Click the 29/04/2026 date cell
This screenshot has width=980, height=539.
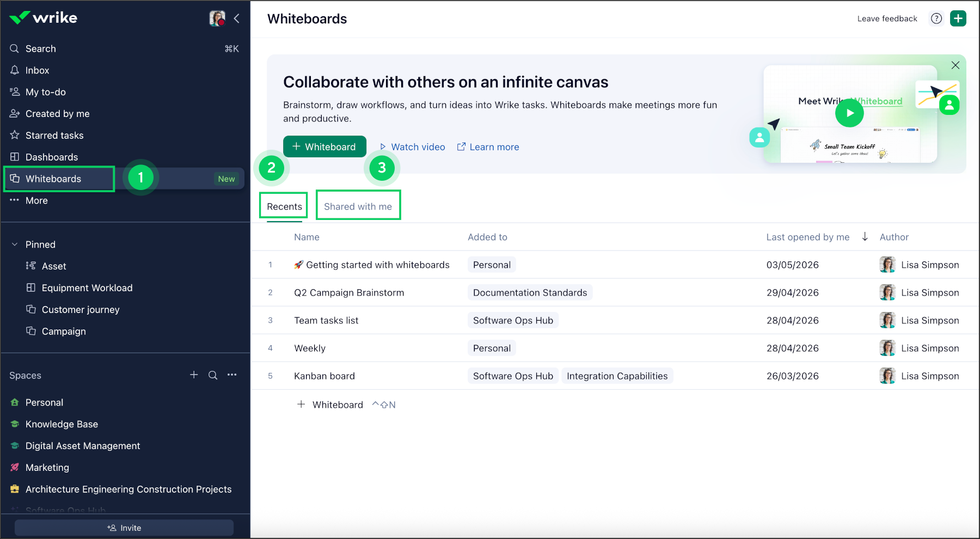793,292
